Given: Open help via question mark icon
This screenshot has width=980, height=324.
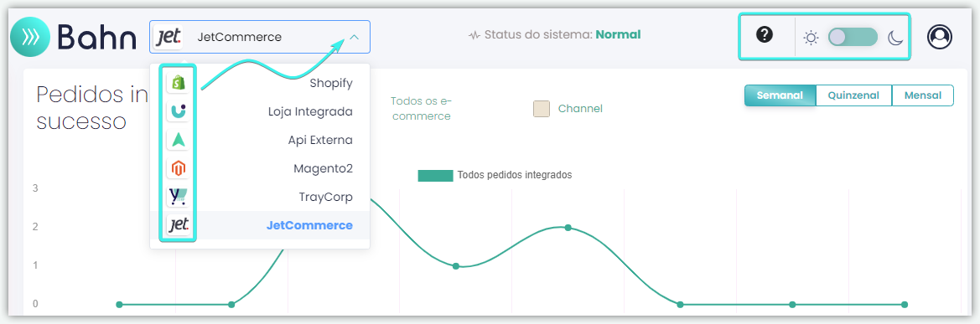Looking at the screenshot, I should tap(765, 35).
